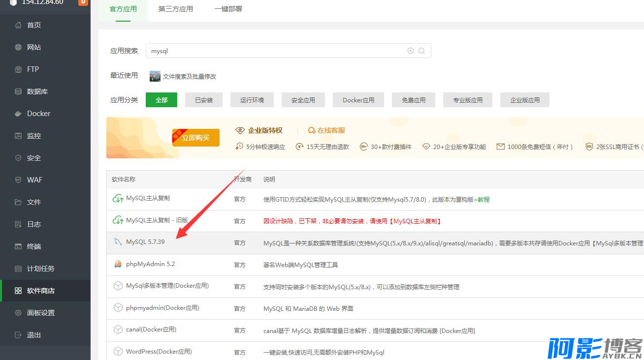Click the MySQL主从复制 cloud icon
The image size is (644, 360).
[x=118, y=198]
